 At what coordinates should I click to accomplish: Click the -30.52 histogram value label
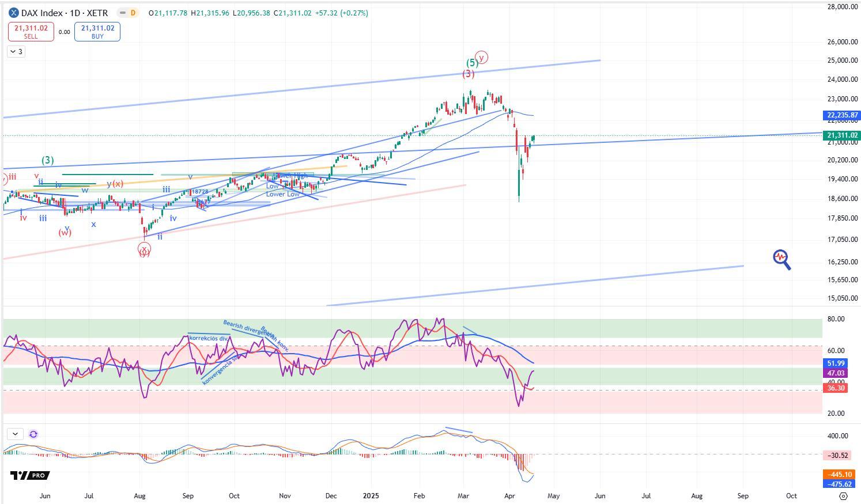coord(838,455)
